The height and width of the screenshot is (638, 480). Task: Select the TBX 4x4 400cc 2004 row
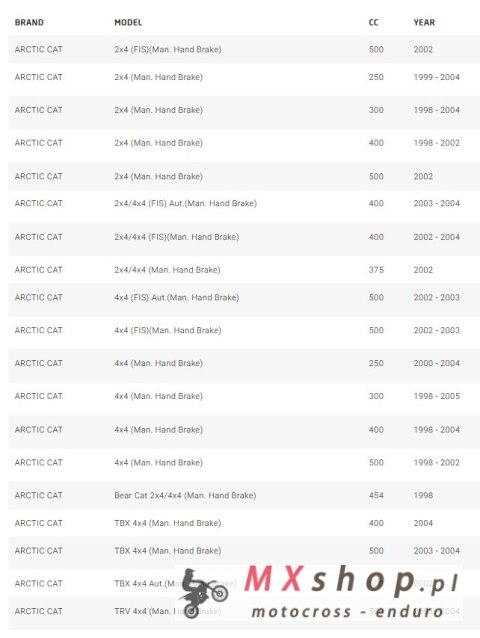[244, 523]
